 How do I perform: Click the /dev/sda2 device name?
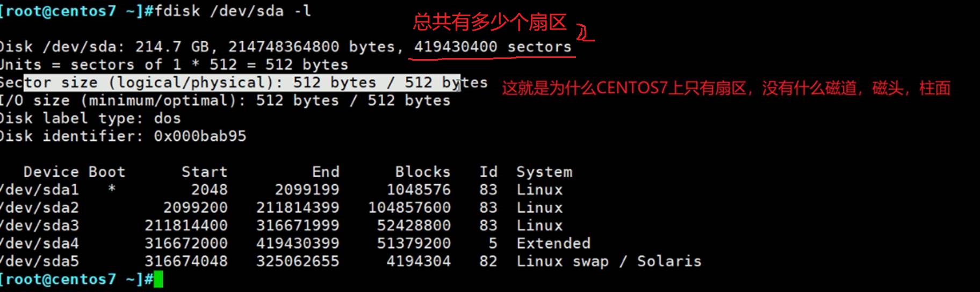tap(40, 208)
